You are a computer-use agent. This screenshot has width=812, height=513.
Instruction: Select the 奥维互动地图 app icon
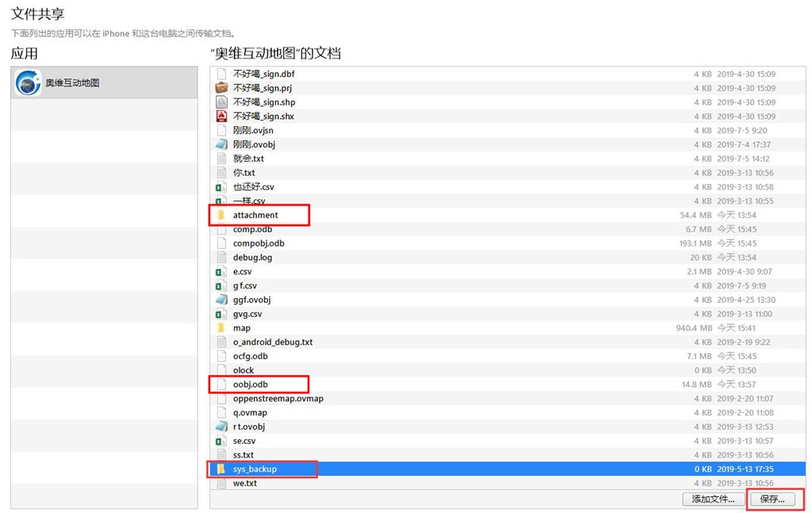[29, 82]
